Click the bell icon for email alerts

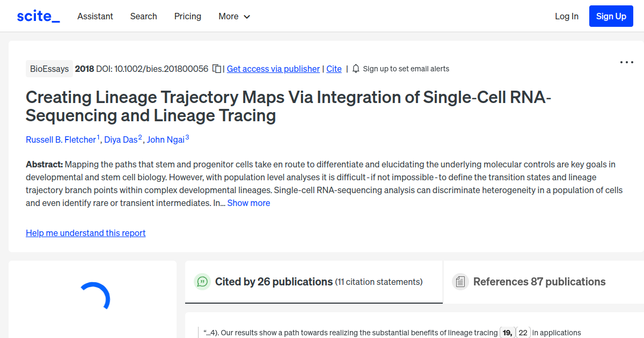coord(355,69)
